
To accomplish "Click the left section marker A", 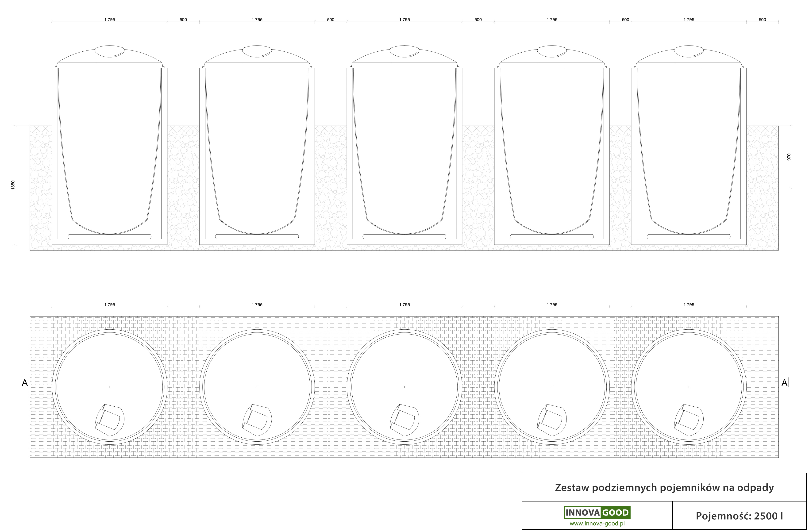I will pos(25,383).
